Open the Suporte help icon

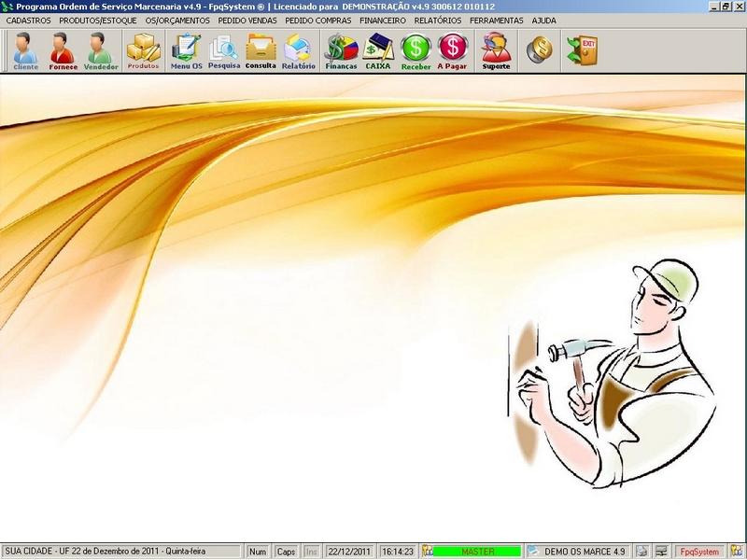pyautogui.click(x=496, y=50)
